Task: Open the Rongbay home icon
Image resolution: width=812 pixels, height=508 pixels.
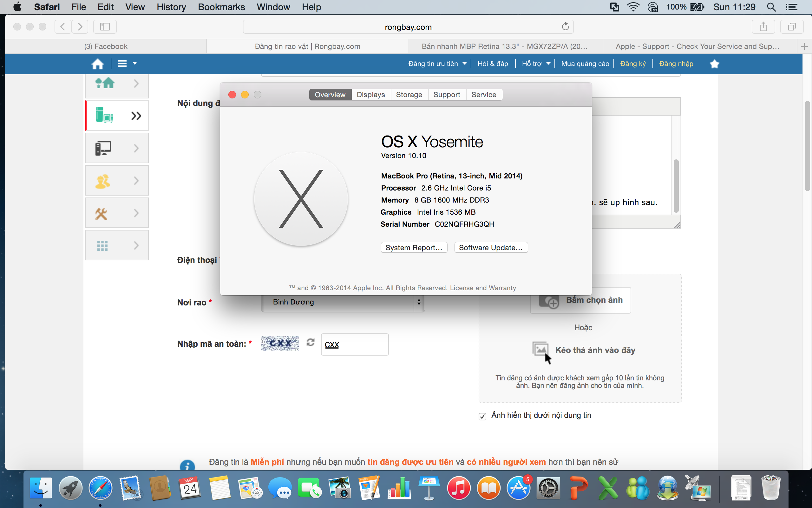Action: click(x=98, y=64)
